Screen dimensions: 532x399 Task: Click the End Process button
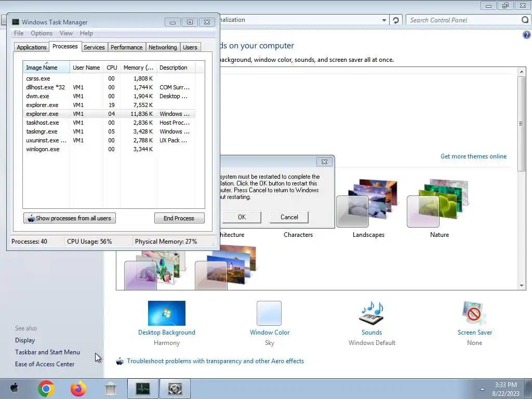point(179,218)
